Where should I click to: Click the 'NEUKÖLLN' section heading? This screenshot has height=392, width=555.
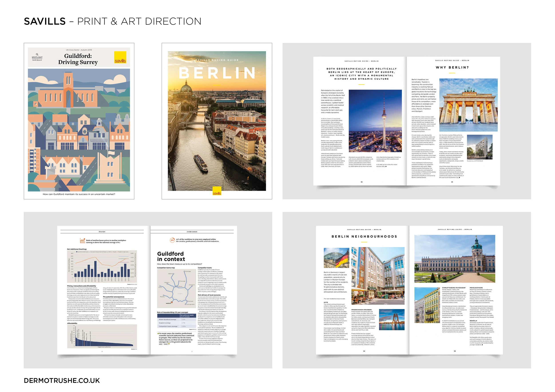[x=473, y=321]
